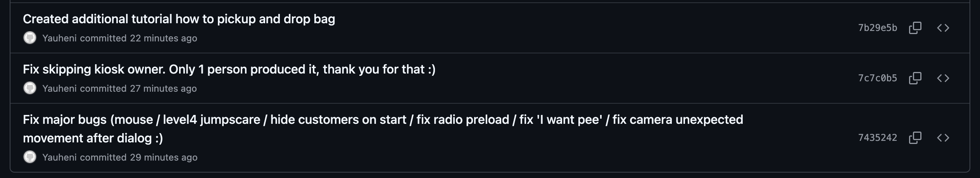Image resolution: width=980 pixels, height=178 pixels.
Task: Click the '27 minutes ago' timestamp
Action: (163, 89)
